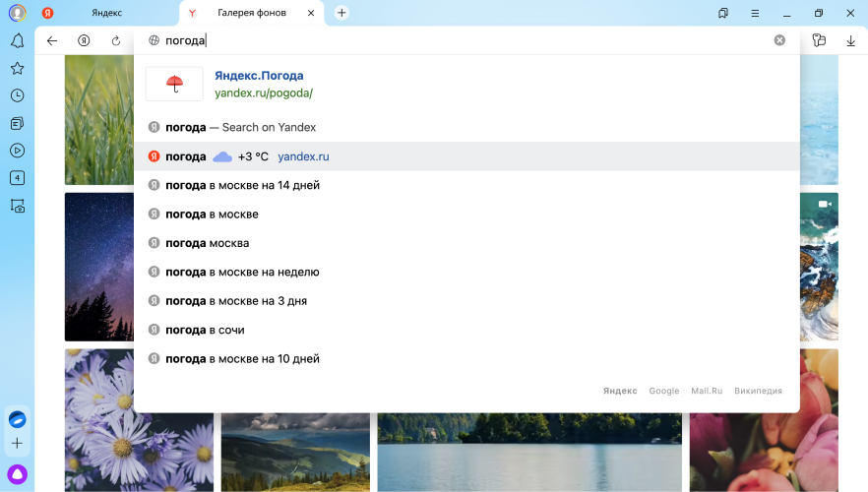Click the address bar input containing погода
Viewport: 868px width, 492px height.
click(465, 40)
